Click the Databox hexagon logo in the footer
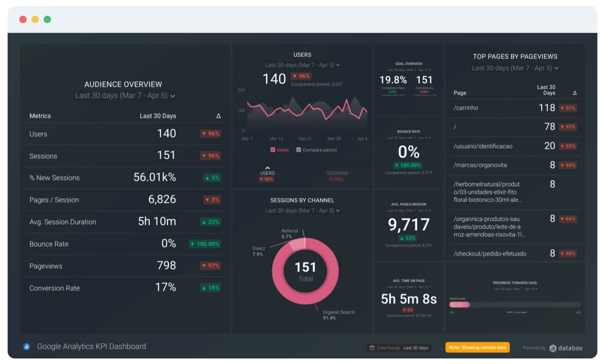The image size is (605, 364). 553,348
